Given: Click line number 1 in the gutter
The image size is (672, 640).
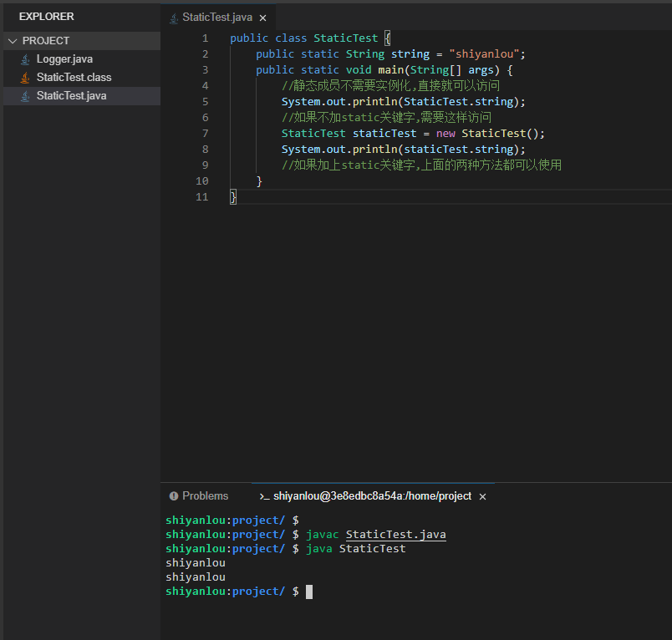Looking at the screenshot, I should (x=206, y=38).
